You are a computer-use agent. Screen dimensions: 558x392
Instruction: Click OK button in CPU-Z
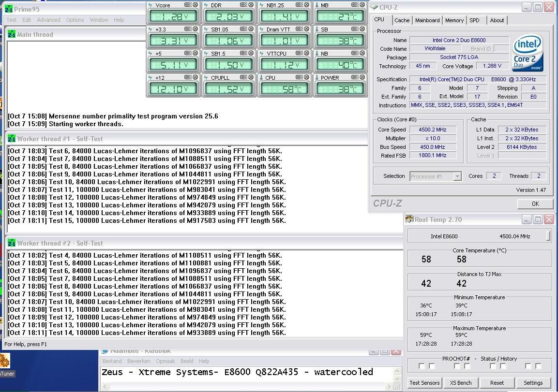[535, 203]
